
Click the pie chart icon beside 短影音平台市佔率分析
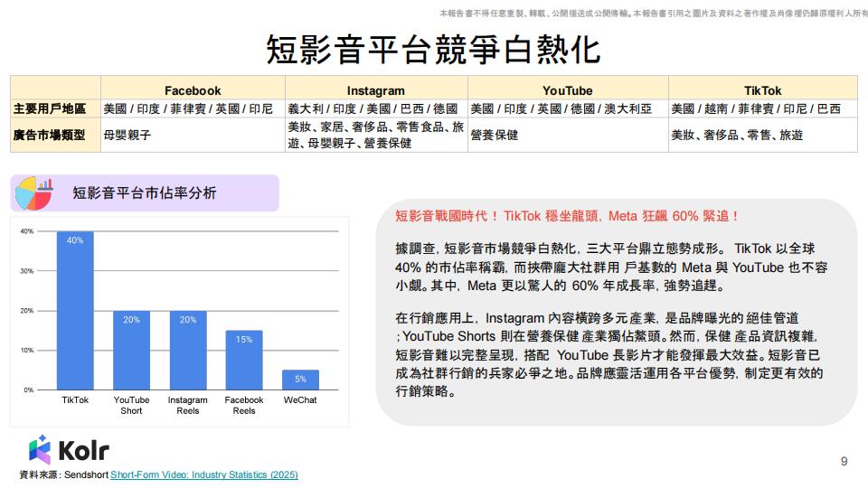click(33, 193)
